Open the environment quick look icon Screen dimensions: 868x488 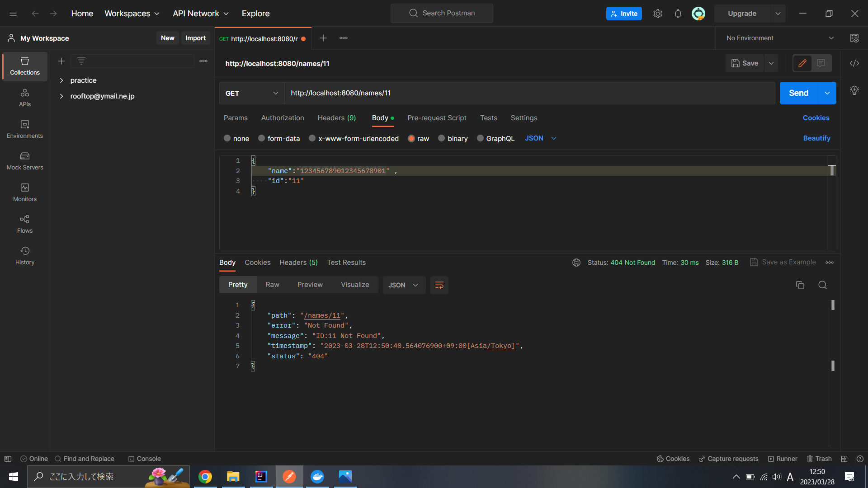(854, 38)
